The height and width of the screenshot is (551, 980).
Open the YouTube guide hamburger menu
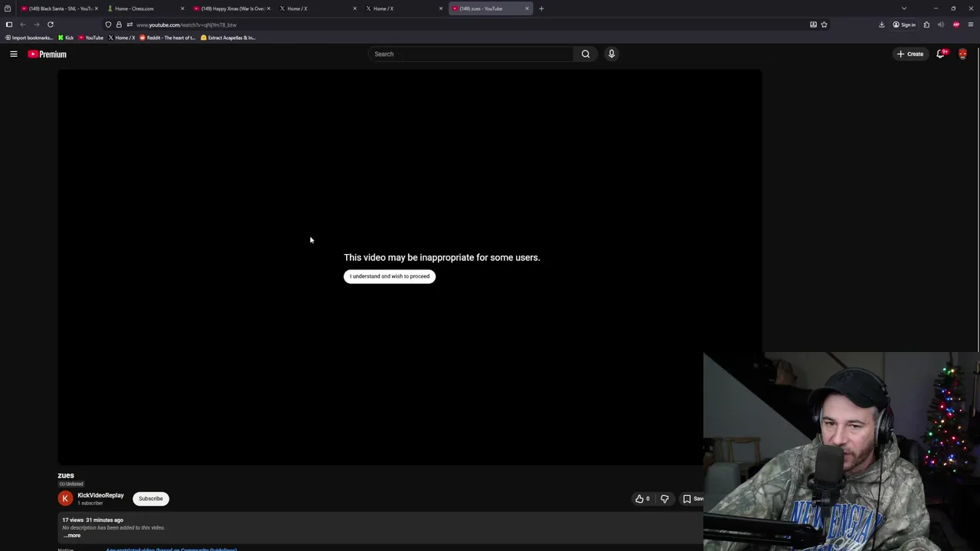click(x=13, y=54)
